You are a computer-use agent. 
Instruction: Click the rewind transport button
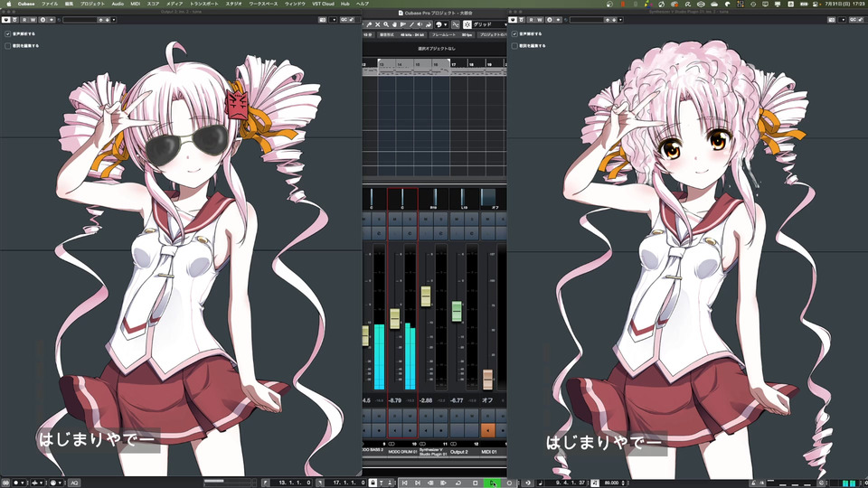click(x=430, y=483)
